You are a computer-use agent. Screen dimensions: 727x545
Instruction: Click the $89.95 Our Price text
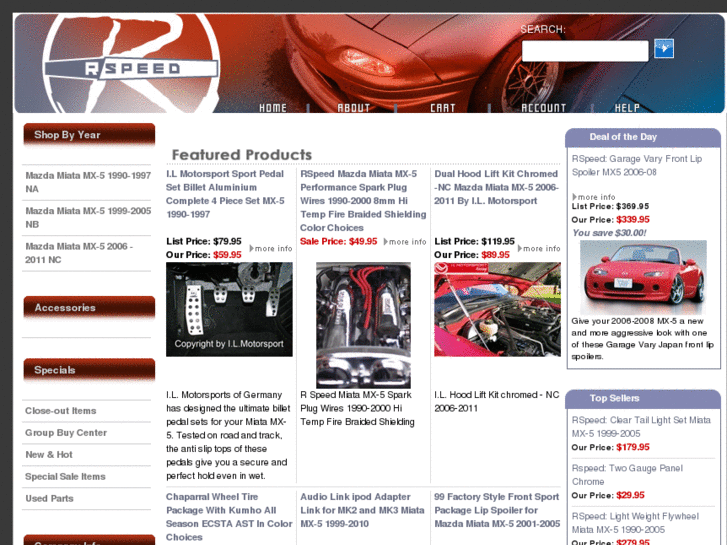495,255
